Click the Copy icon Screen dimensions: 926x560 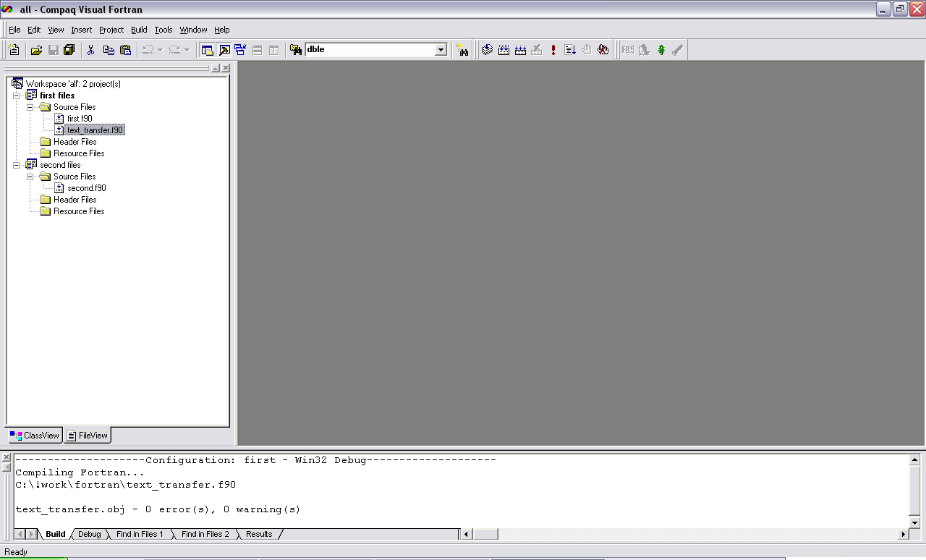(109, 50)
